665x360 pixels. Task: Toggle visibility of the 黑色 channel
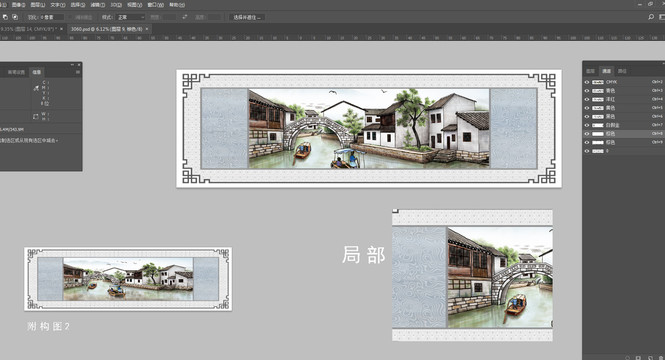tap(587, 117)
